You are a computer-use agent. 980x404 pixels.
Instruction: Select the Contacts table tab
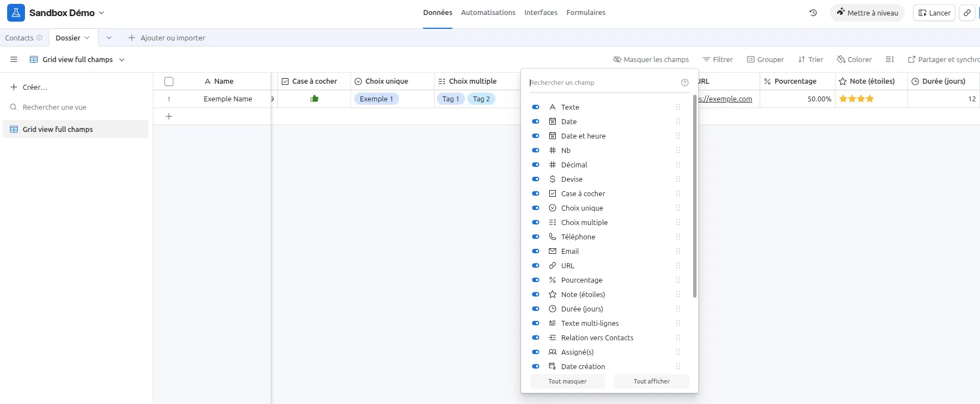(19, 38)
